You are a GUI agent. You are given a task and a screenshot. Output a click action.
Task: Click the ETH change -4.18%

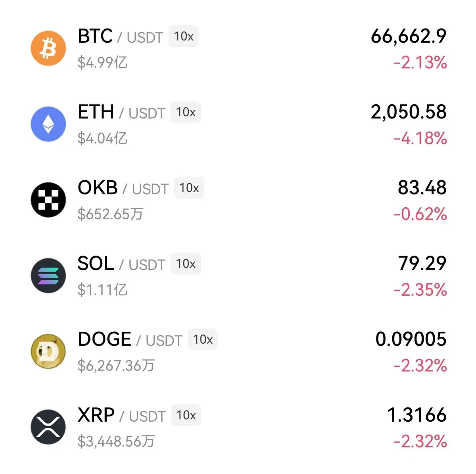click(420, 139)
